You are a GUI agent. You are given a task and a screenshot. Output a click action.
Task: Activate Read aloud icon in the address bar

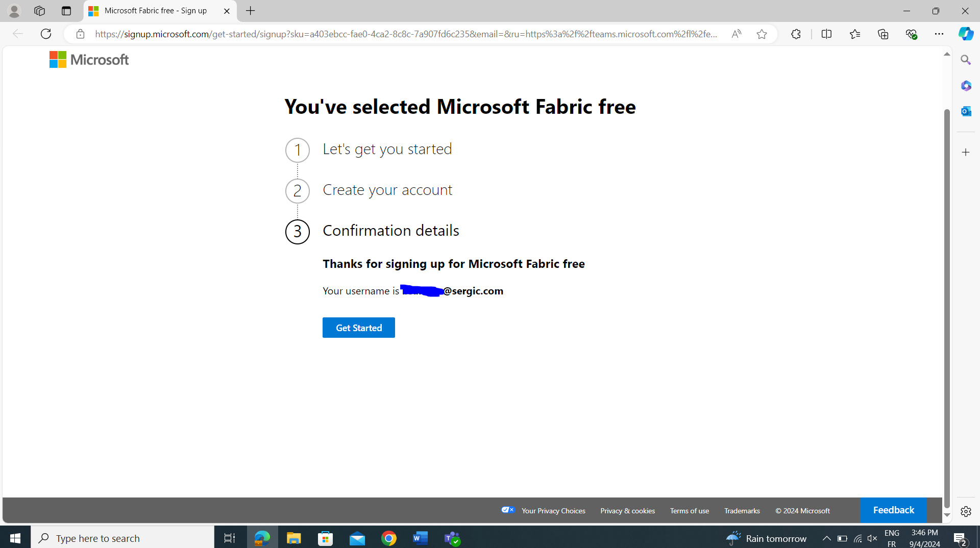736,34
